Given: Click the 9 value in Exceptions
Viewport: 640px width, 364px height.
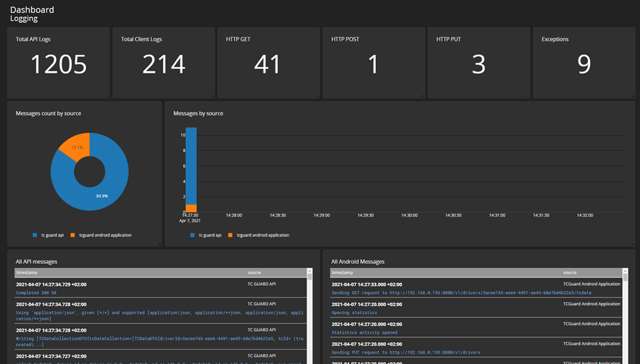Looking at the screenshot, I should pyautogui.click(x=584, y=64).
